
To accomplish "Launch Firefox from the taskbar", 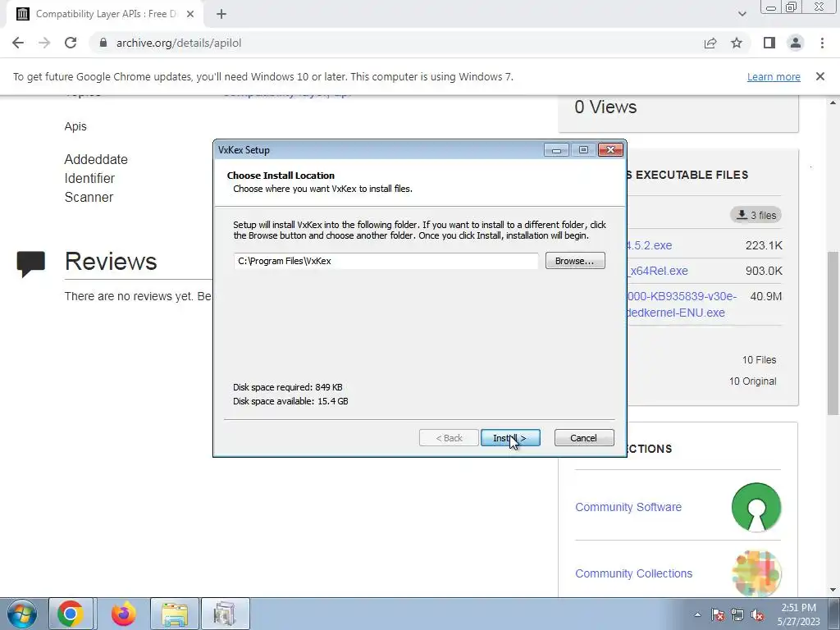I will click(123, 614).
